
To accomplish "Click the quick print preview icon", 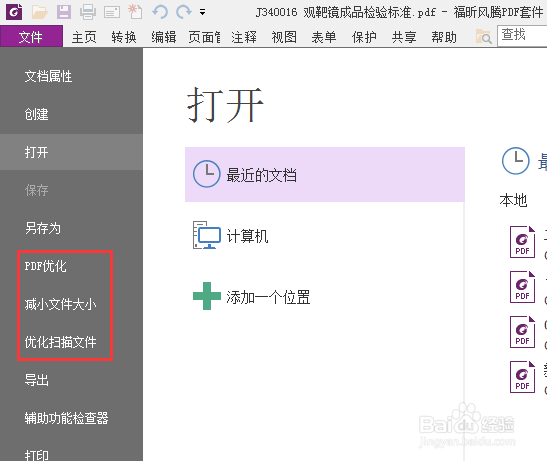I will pyautogui.click(x=112, y=12).
